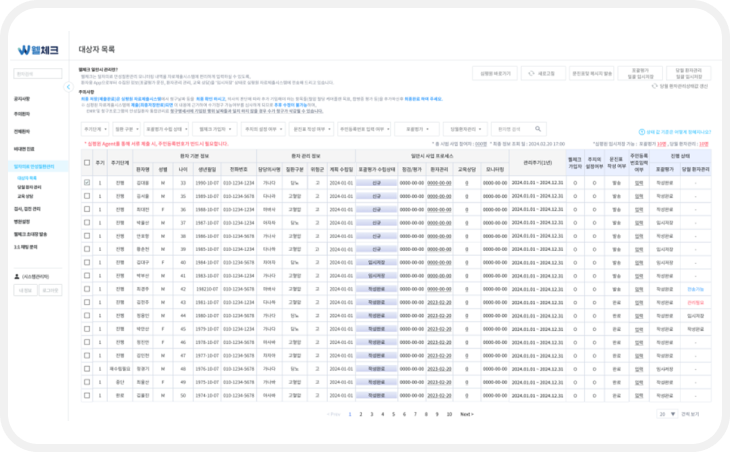Expand the 추가단계 filter dropdown

[x=95, y=129]
